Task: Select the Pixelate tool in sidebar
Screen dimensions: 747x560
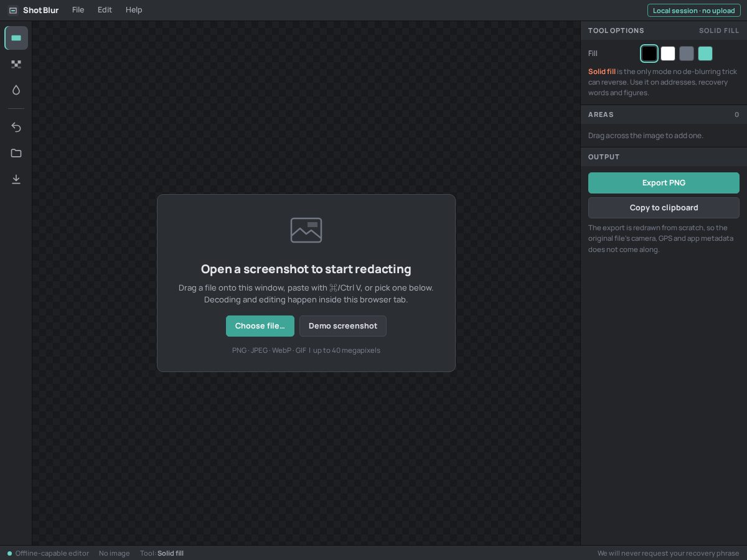Action: tap(16, 64)
